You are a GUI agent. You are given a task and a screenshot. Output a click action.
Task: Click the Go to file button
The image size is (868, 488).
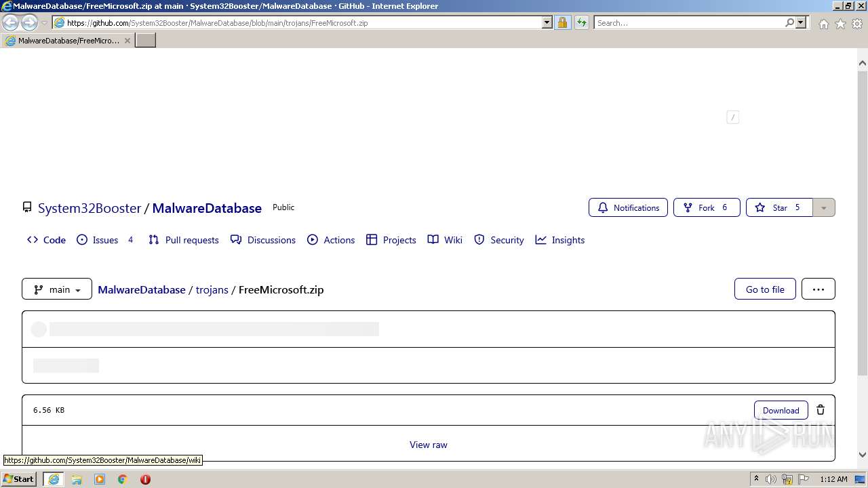pos(765,289)
